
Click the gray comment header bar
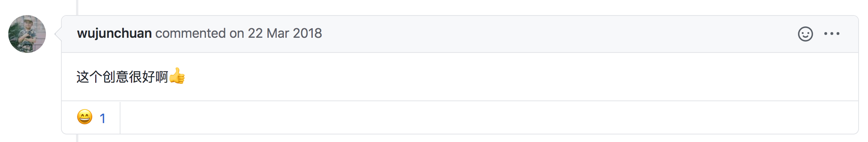pyautogui.click(x=460, y=34)
